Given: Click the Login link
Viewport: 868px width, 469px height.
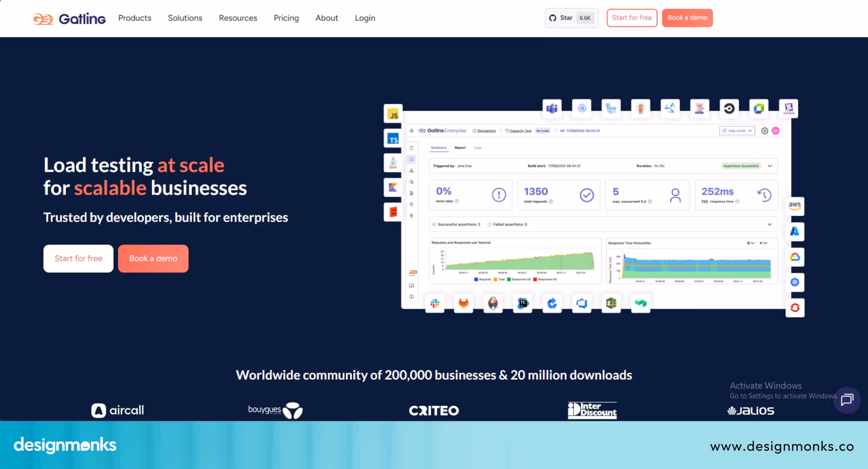Looking at the screenshot, I should tap(365, 18).
